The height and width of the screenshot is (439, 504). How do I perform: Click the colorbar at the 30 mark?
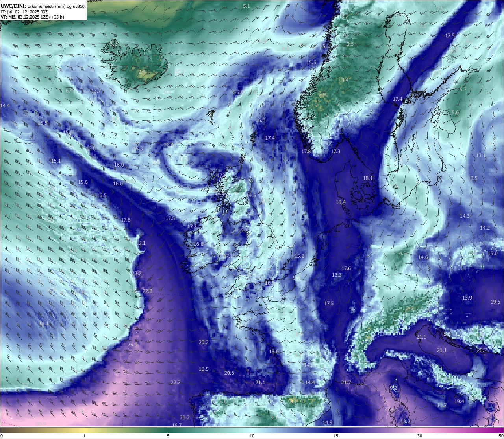pyautogui.click(x=420, y=430)
